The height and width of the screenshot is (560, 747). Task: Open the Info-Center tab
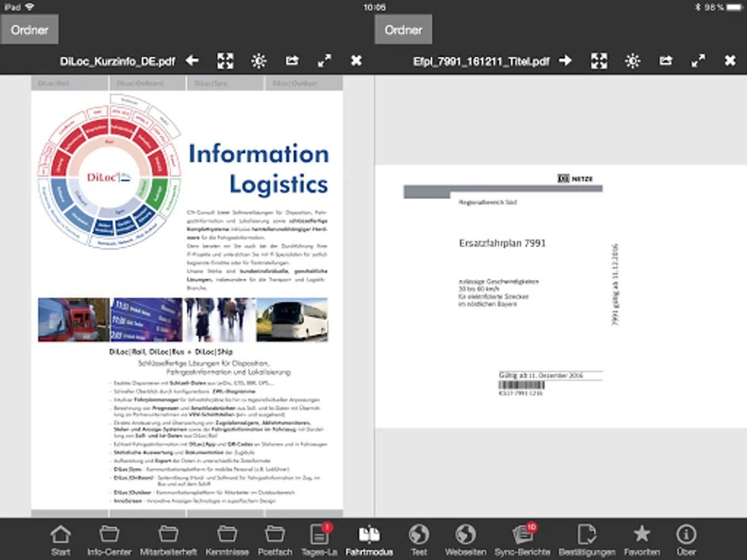110,539
